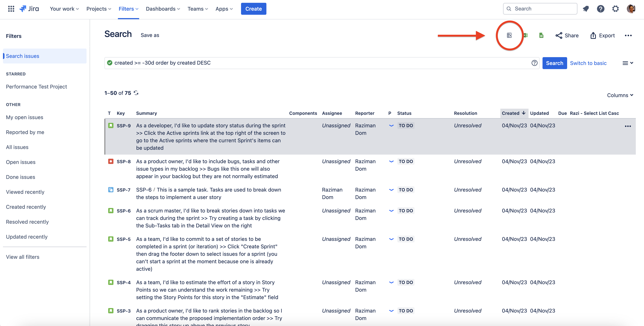Open the Dashboards menu
Screen dimensions: 644x326
click(x=163, y=9)
